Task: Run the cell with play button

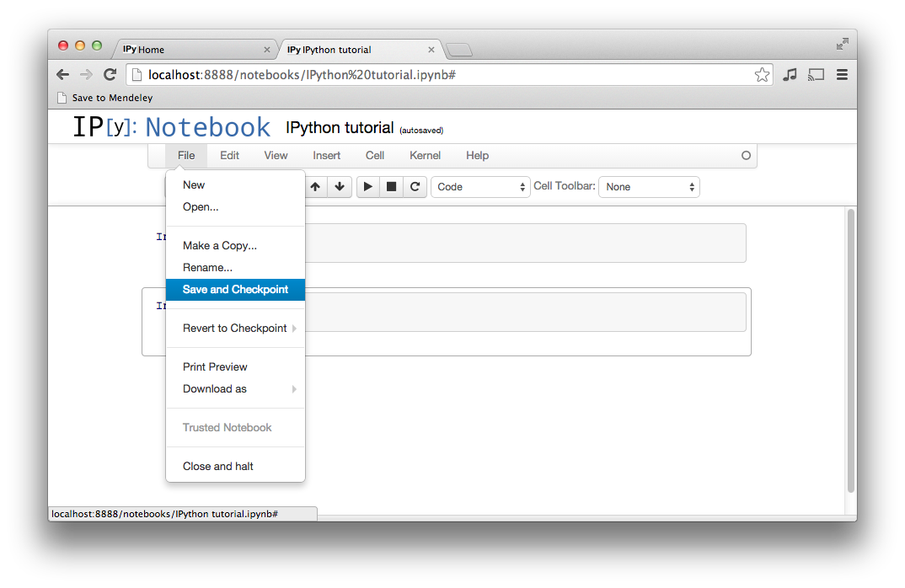Action: coord(368,187)
